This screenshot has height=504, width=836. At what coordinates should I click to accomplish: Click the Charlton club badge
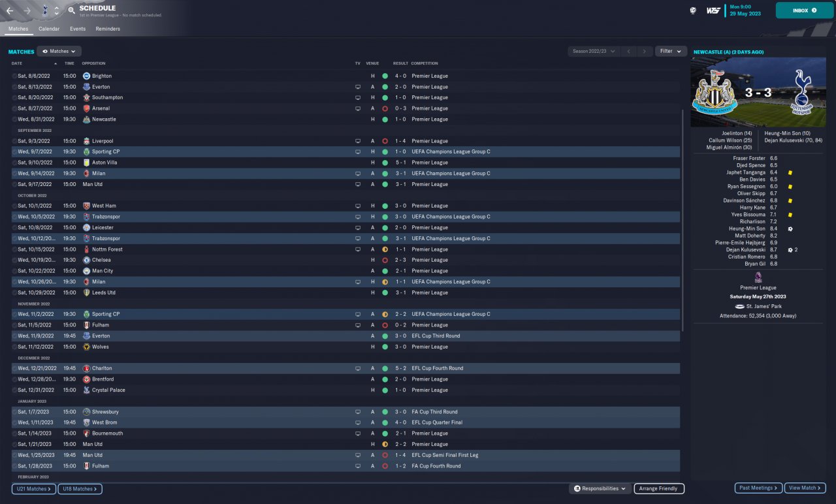86,368
